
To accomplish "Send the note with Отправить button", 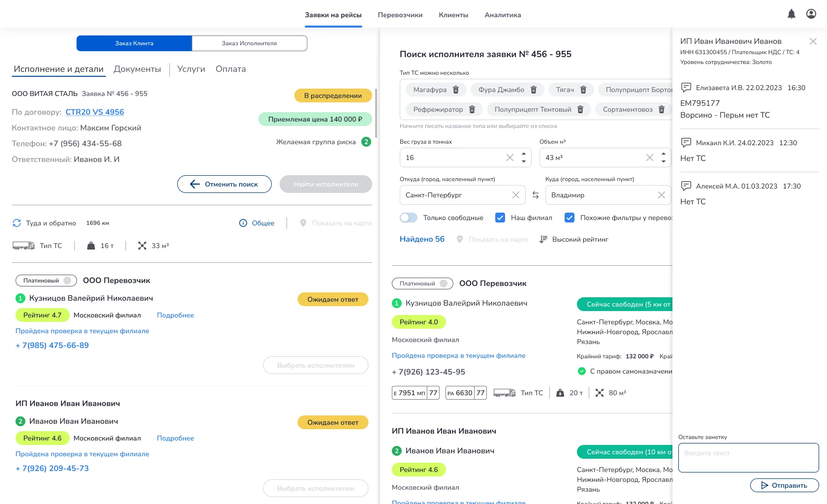I will [785, 485].
